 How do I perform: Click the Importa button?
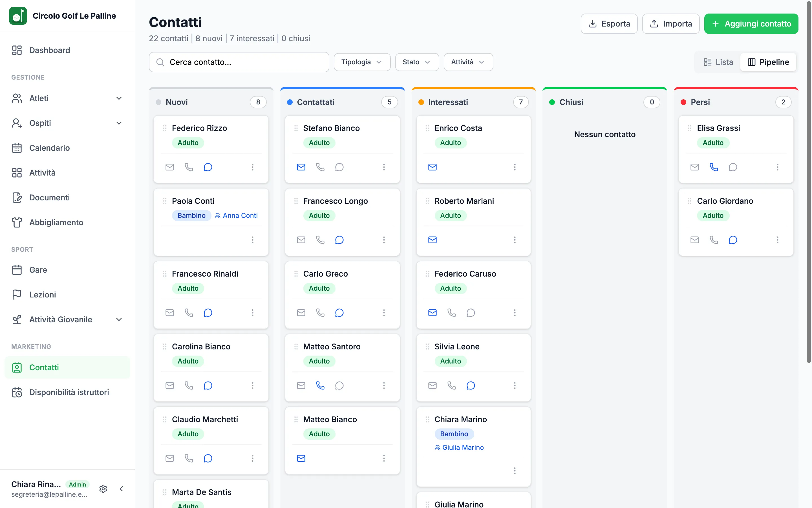pos(671,24)
